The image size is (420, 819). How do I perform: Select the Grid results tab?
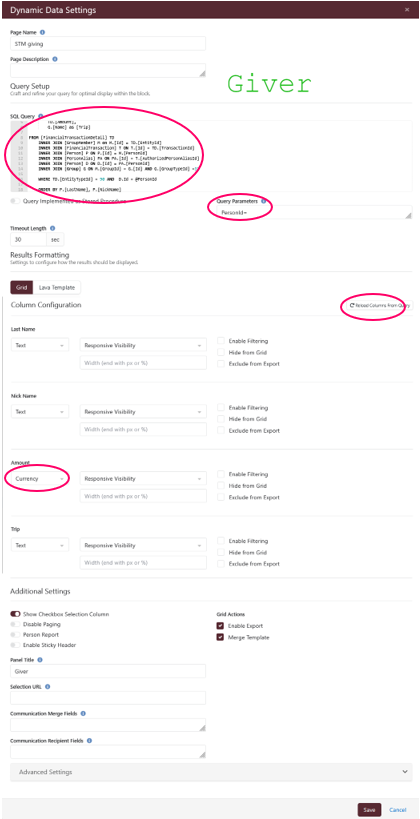pyautogui.click(x=22, y=287)
